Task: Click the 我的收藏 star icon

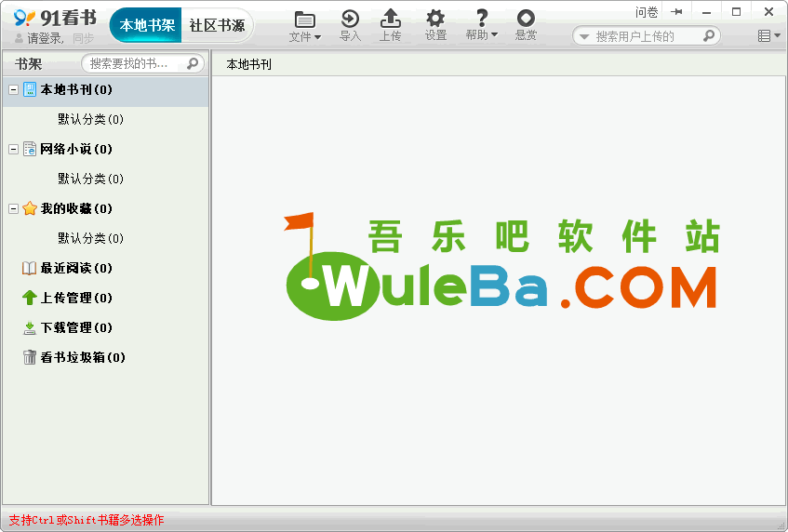Action: [30, 208]
